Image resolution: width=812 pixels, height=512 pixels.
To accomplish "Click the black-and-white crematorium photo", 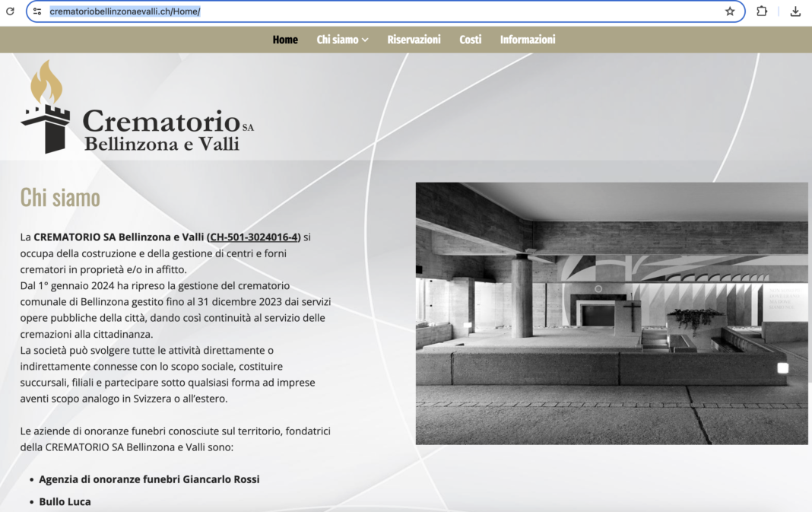I will point(611,313).
